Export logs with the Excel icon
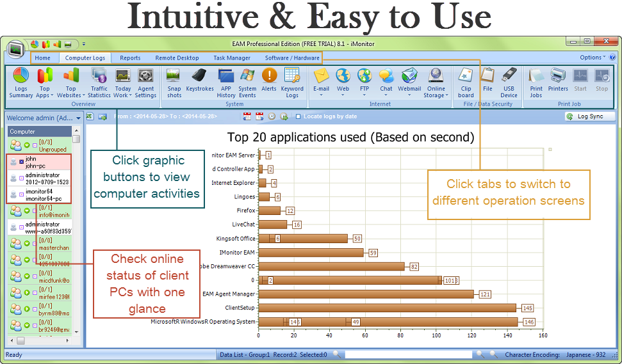 tap(90, 116)
